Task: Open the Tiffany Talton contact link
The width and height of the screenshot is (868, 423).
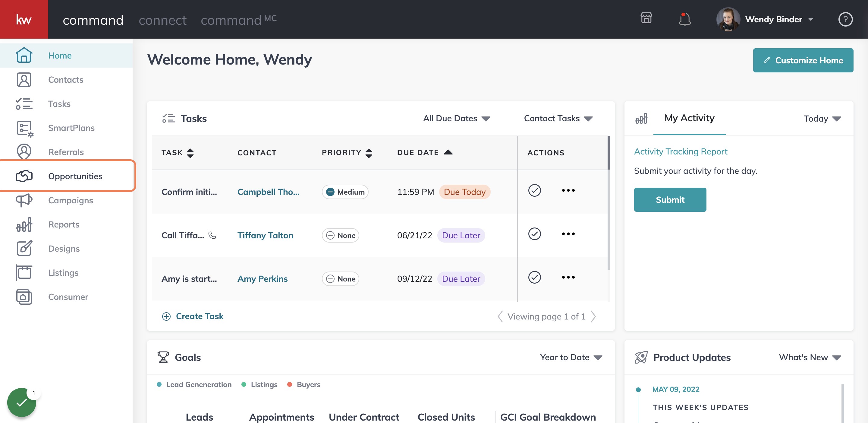Action: click(x=265, y=235)
